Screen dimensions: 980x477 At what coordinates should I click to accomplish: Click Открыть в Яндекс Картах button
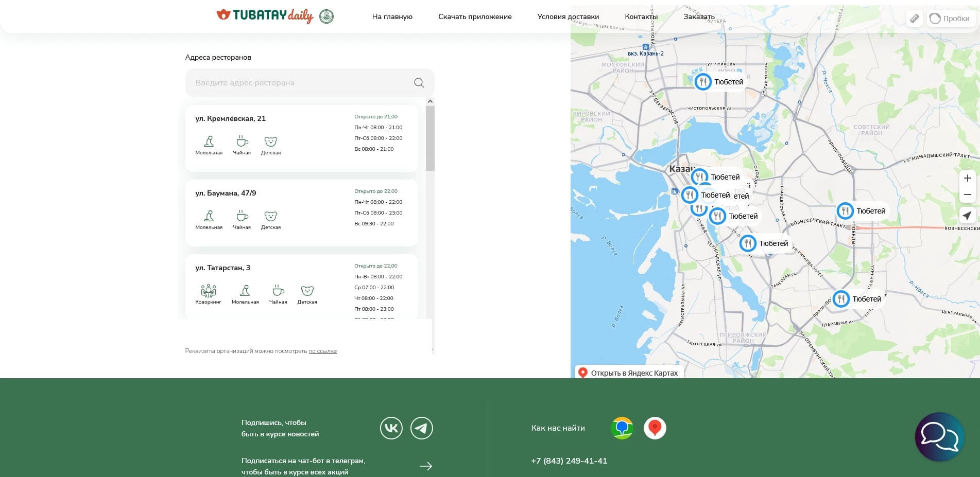629,373
